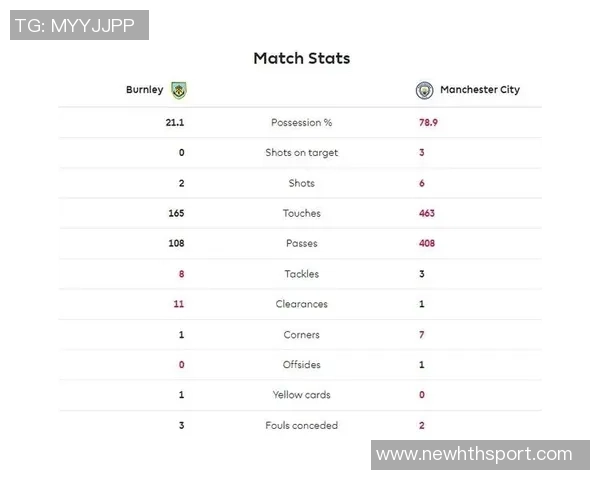Click the Fouls conceded stat label

pos(301,426)
